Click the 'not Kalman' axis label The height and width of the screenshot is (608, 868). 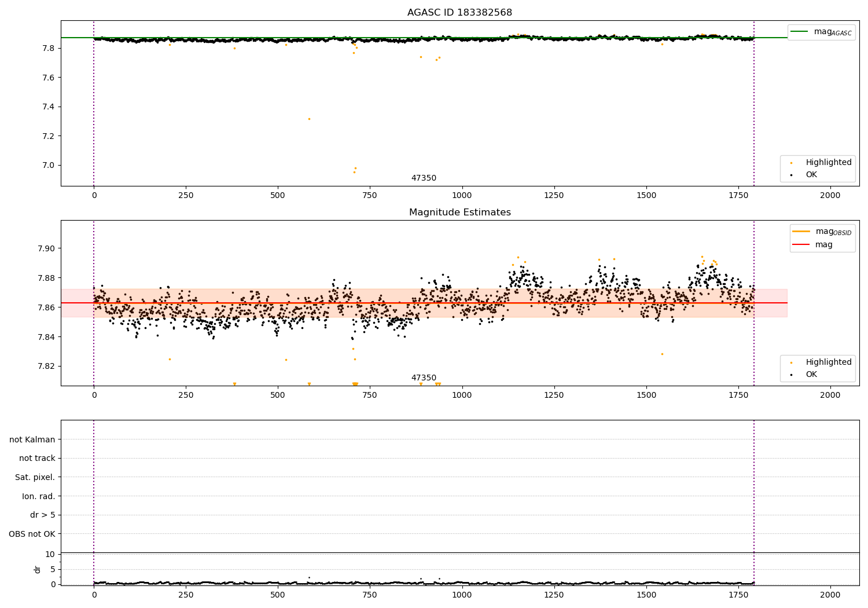tap(32, 439)
